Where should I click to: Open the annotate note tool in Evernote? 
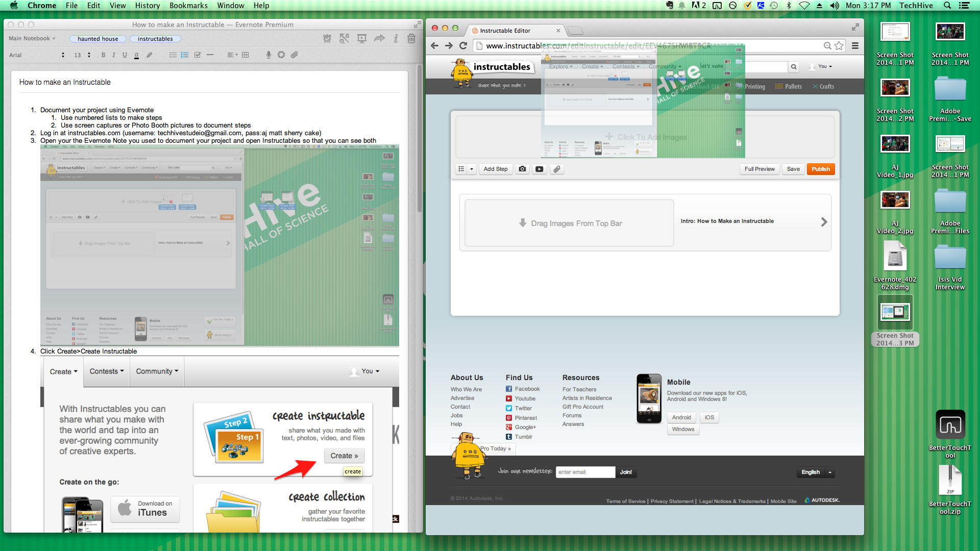click(345, 38)
